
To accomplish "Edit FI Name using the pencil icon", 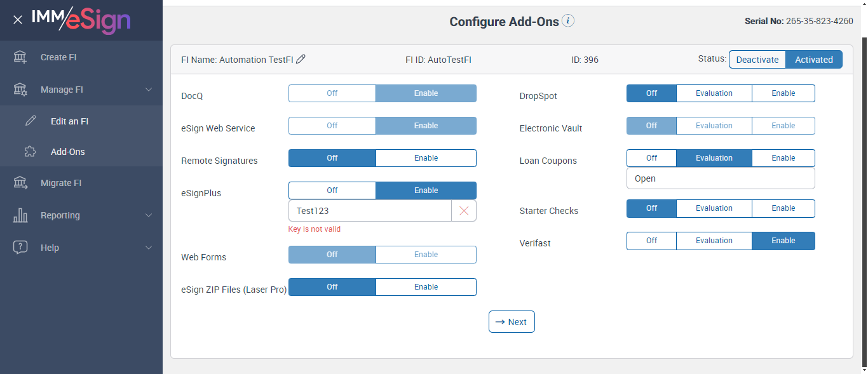I will click(x=301, y=60).
